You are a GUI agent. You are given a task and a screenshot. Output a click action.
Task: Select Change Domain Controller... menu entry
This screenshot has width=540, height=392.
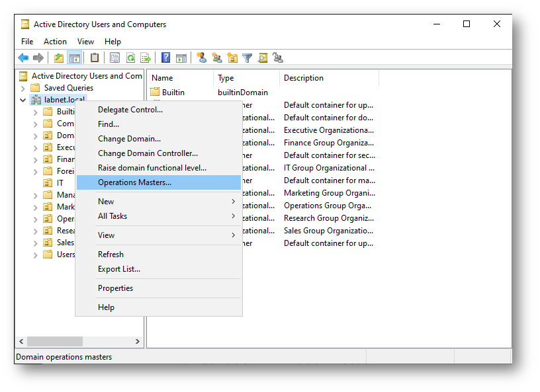pos(159,153)
